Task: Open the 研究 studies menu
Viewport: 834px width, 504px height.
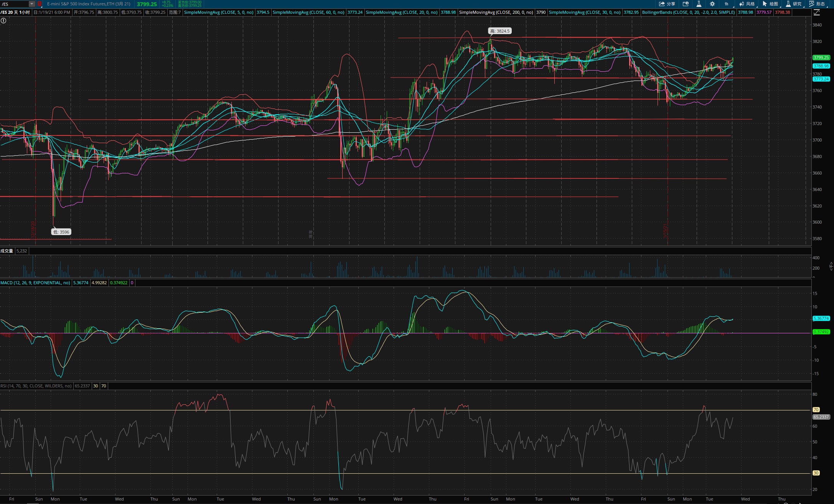Action: [x=794, y=4]
